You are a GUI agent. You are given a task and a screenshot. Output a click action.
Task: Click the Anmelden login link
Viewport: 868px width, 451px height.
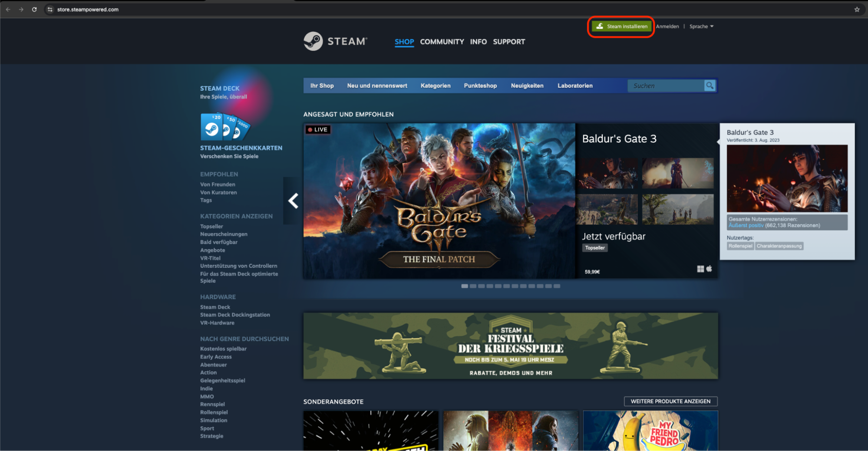667,26
